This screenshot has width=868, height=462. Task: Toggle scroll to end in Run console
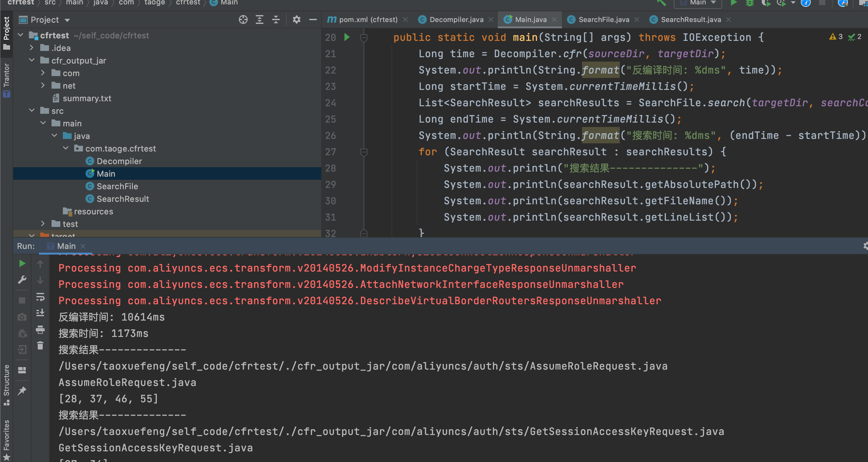coord(40,313)
